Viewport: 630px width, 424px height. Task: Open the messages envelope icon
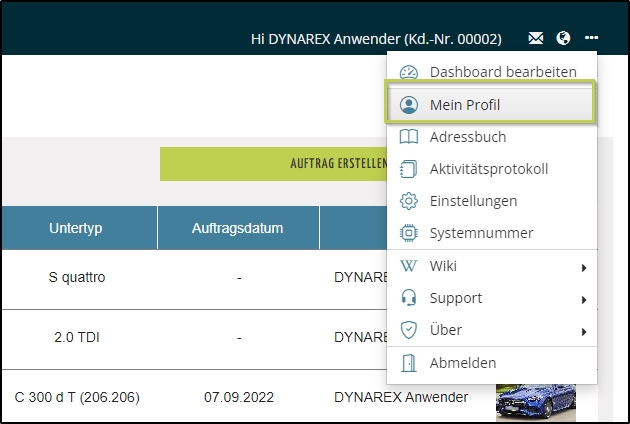(x=537, y=39)
